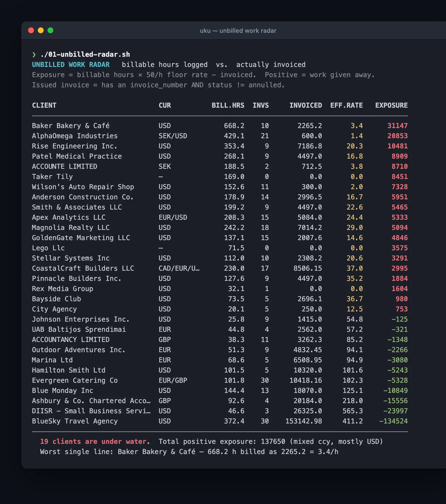Click the window title 'uku — unbilled work radar'
The width and height of the screenshot is (446, 504).
point(238,31)
